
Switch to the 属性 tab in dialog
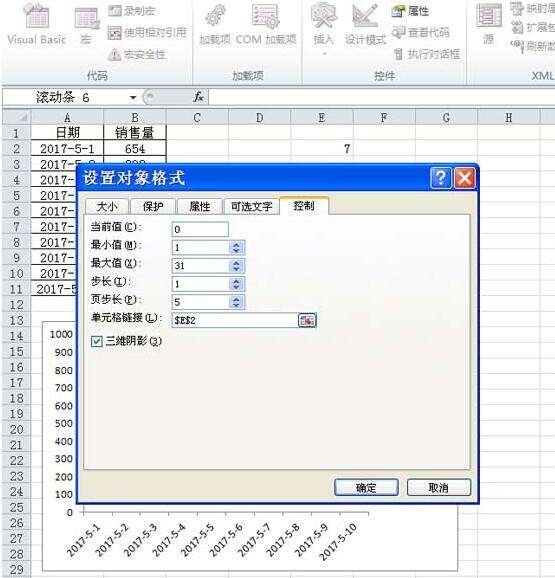200,206
